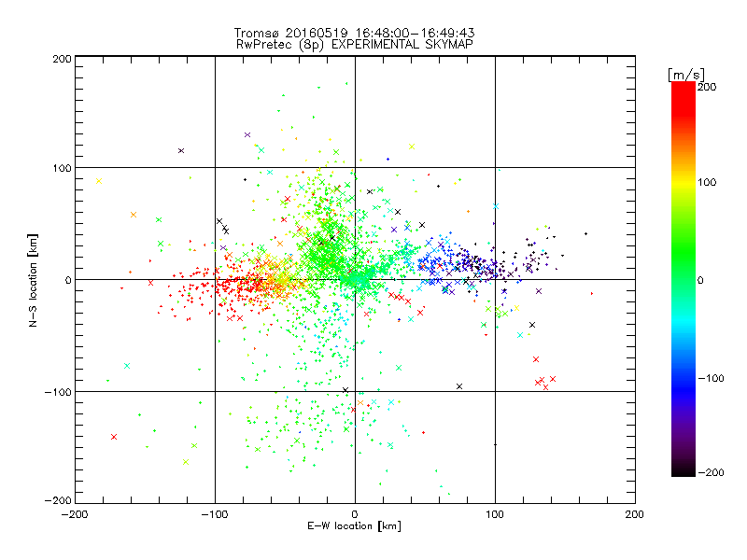The height and width of the screenshot is (560, 747).
Task: Click the y-axis tick label 100
Action: tap(62, 168)
